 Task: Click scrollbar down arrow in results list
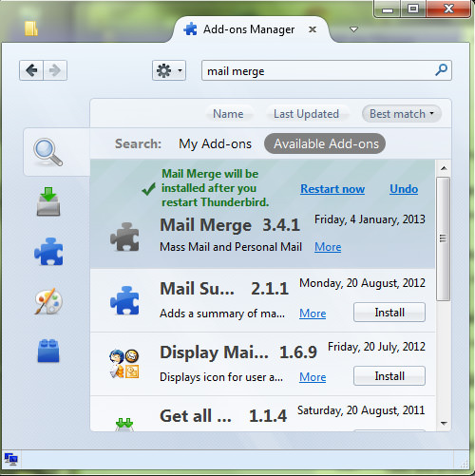pos(444,423)
